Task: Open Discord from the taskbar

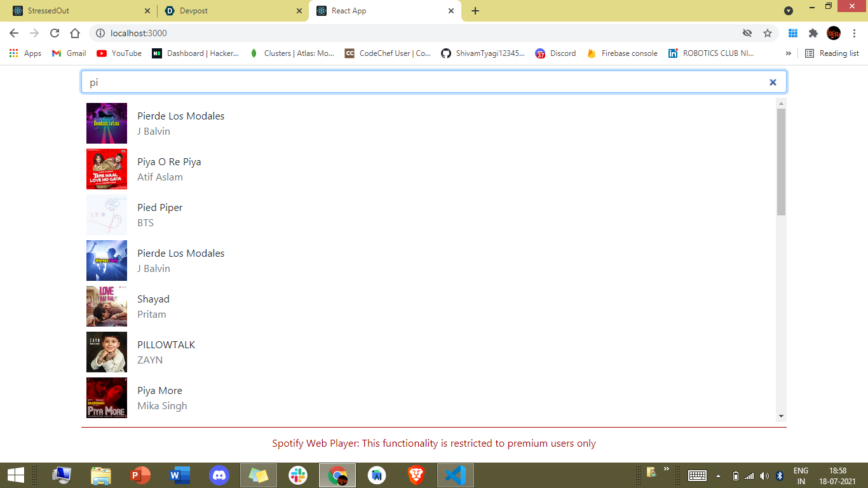Action: (219, 475)
